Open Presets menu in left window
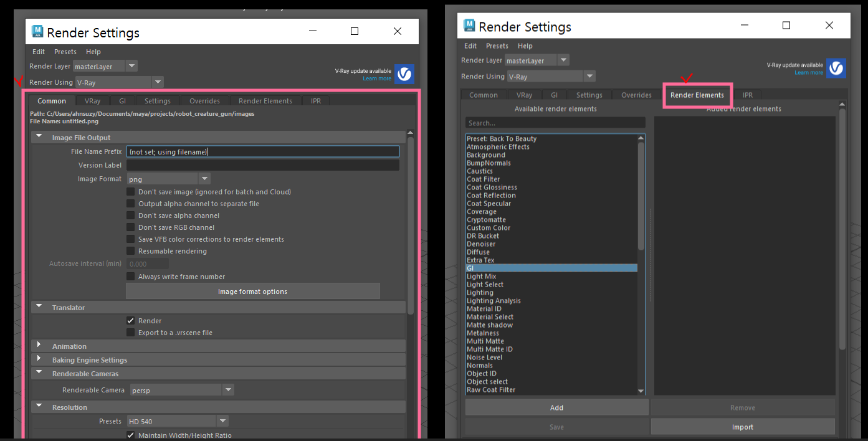The height and width of the screenshot is (441, 868). 65,52
